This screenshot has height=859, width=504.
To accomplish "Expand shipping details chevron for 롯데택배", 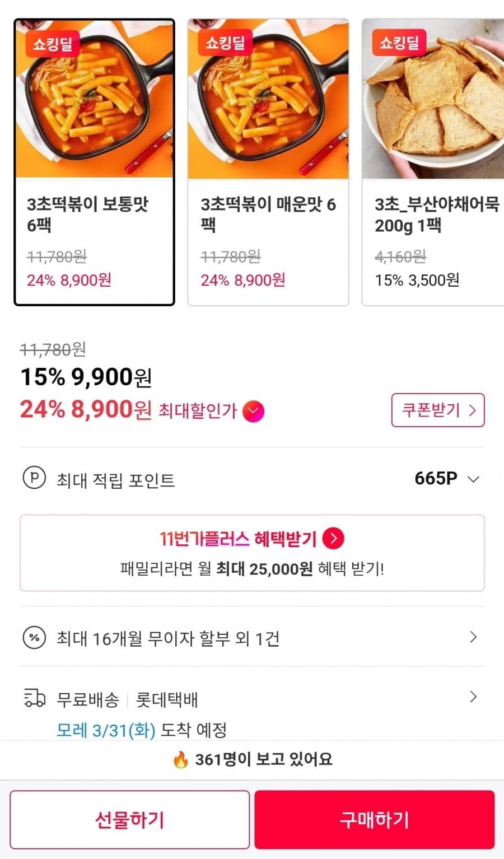I will (473, 697).
